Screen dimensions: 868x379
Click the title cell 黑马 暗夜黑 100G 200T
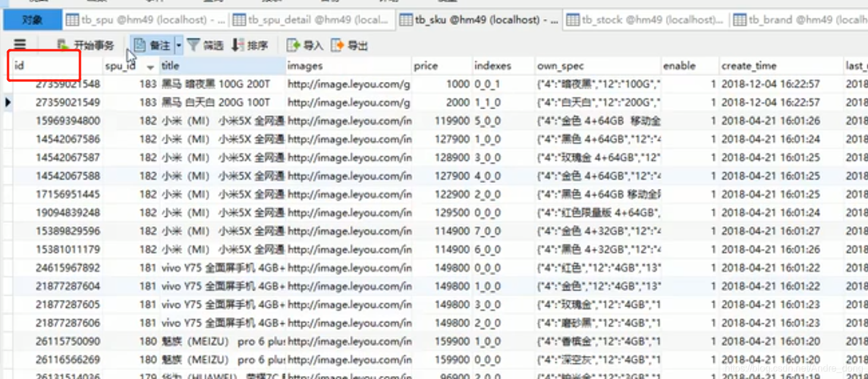(x=222, y=84)
